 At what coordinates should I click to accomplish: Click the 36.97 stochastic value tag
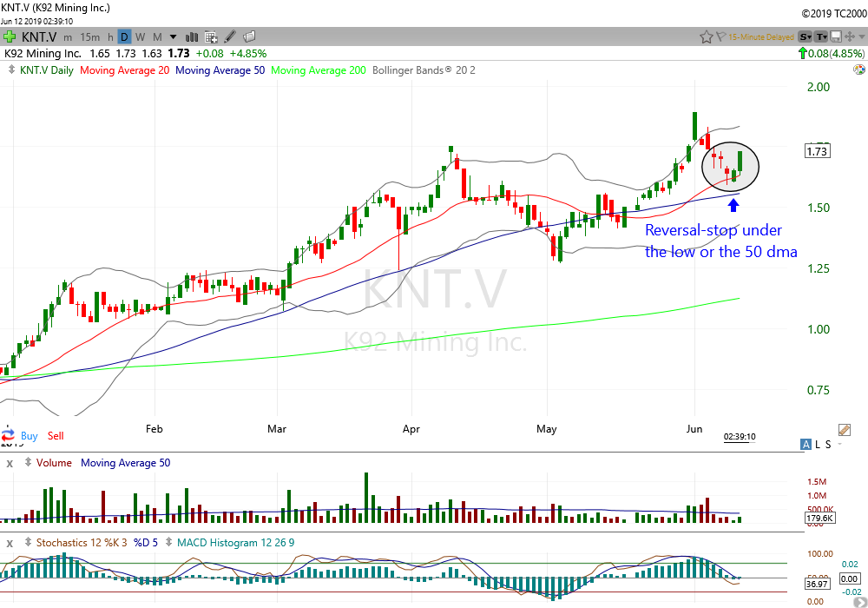(817, 584)
